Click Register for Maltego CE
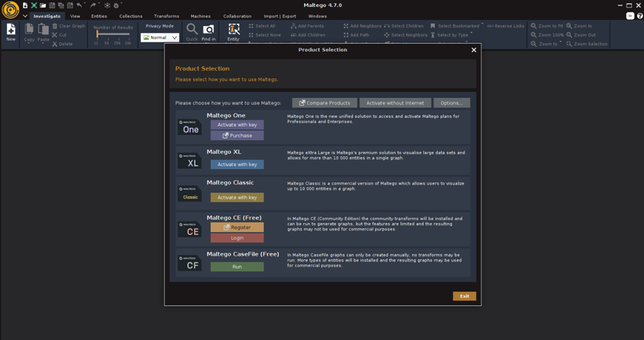 click(237, 227)
